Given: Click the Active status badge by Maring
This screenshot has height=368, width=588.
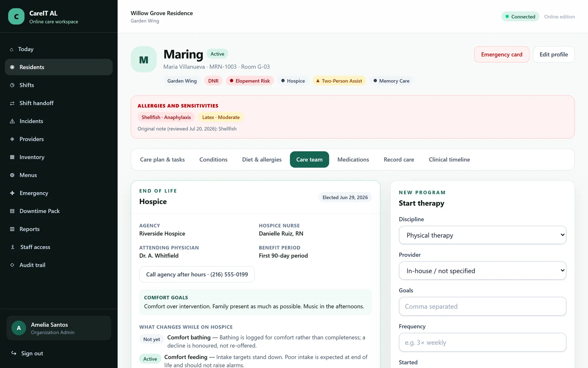Looking at the screenshot, I should point(217,54).
